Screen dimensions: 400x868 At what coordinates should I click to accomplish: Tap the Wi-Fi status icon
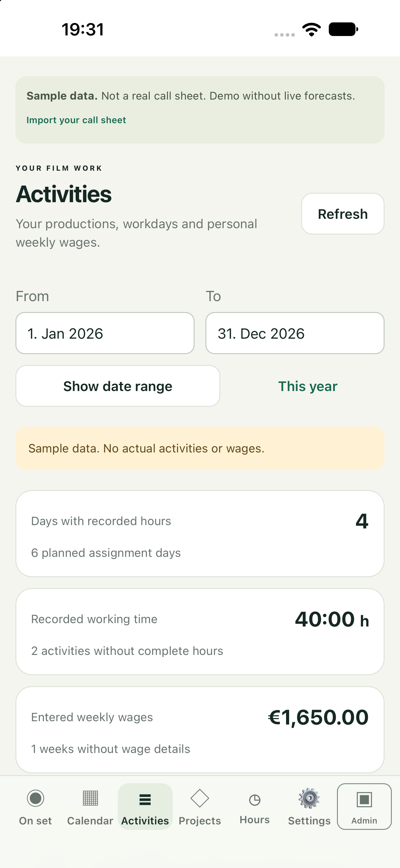(312, 29)
